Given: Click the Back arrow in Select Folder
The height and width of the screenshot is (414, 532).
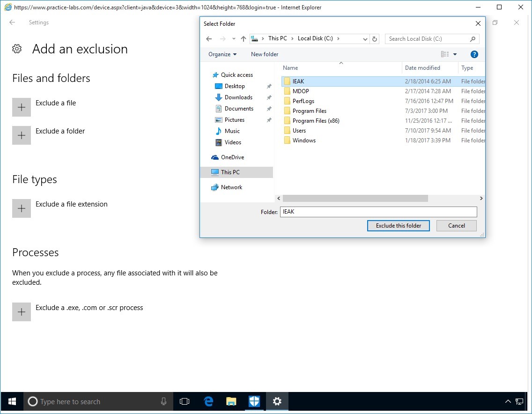Looking at the screenshot, I should (x=209, y=39).
